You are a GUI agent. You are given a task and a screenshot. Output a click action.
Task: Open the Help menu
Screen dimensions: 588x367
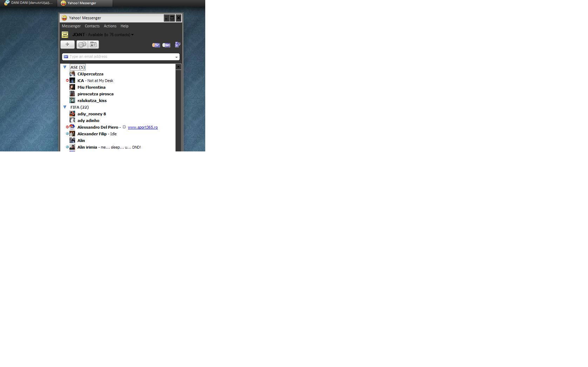(125, 26)
